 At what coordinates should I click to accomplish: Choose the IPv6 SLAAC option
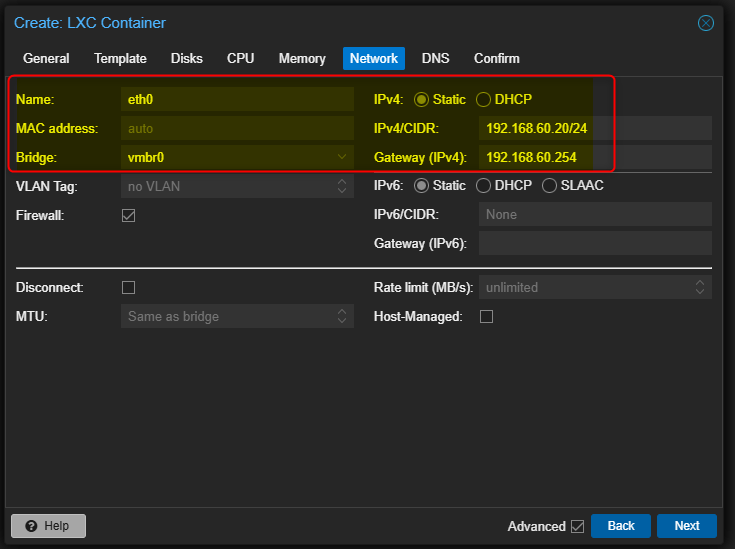(549, 186)
